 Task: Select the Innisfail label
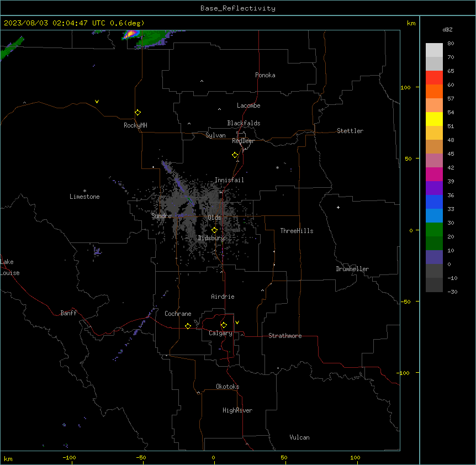[229, 180]
